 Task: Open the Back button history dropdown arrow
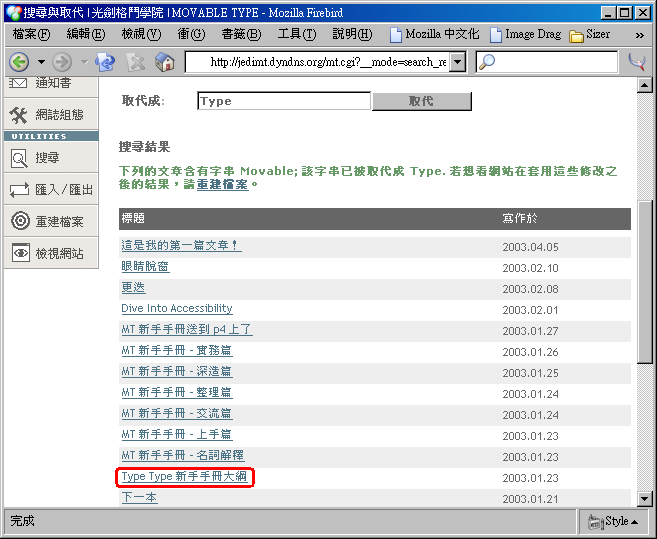(41, 62)
